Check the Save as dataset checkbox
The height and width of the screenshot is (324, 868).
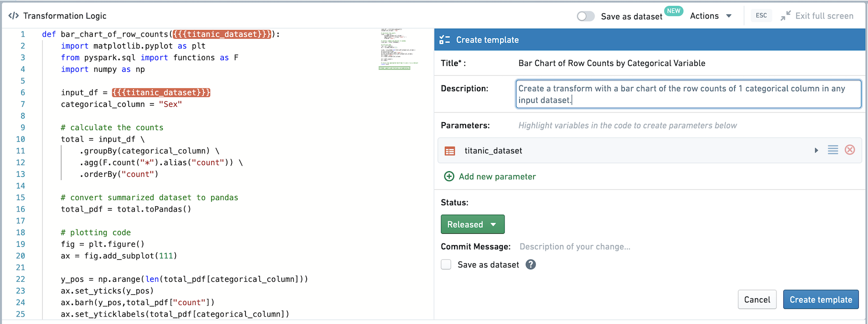[x=446, y=264]
